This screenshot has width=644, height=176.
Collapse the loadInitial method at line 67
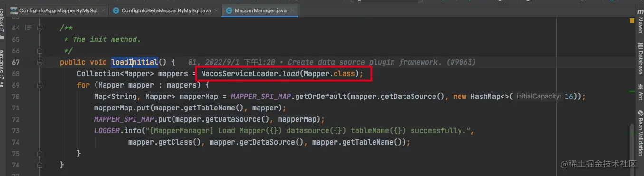pos(39,62)
